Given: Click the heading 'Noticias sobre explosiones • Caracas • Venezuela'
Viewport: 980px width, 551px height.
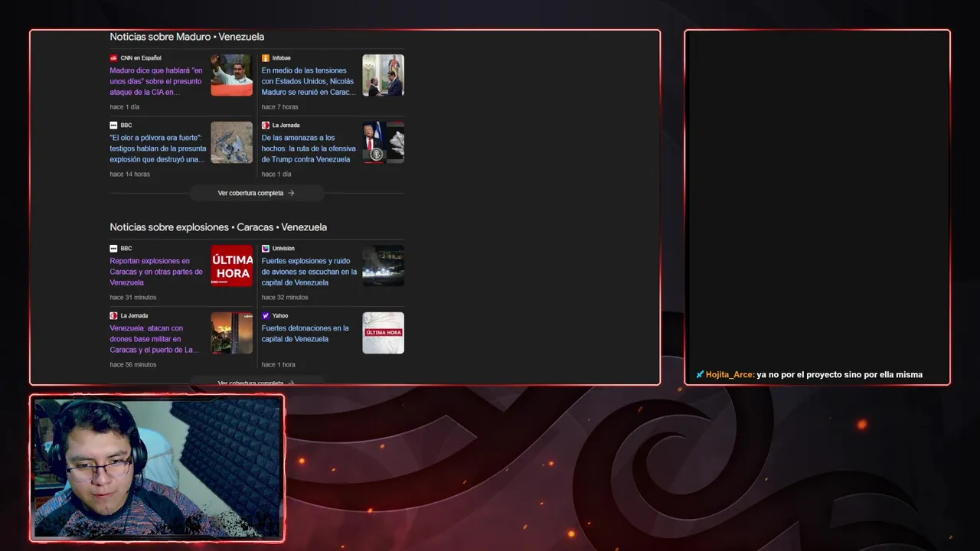Looking at the screenshot, I should pyautogui.click(x=218, y=227).
